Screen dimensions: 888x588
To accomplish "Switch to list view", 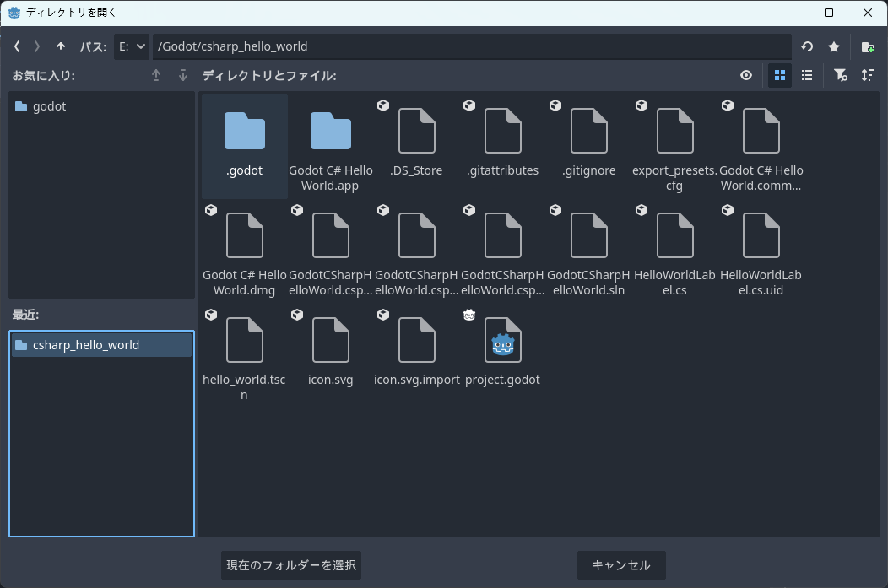I will click(x=807, y=75).
